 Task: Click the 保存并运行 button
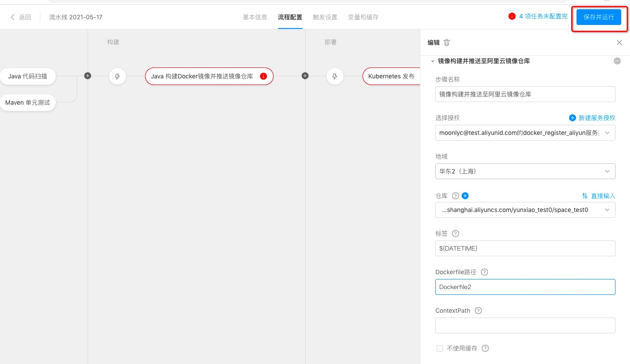point(599,17)
